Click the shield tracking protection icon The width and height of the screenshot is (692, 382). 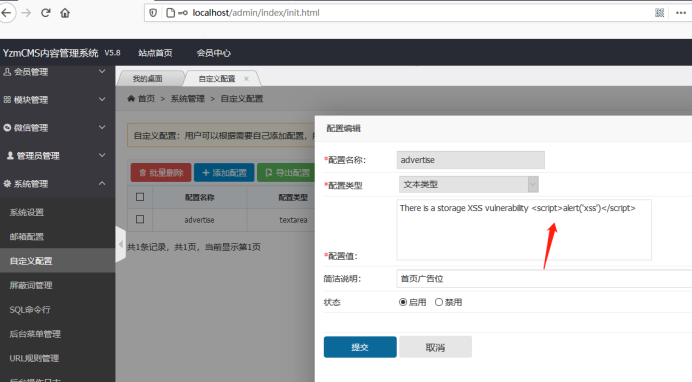[153, 13]
